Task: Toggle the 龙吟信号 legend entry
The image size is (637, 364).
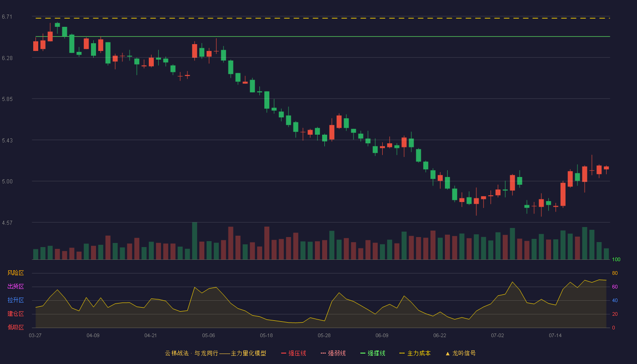Action: pyautogui.click(x=460, y=353)
